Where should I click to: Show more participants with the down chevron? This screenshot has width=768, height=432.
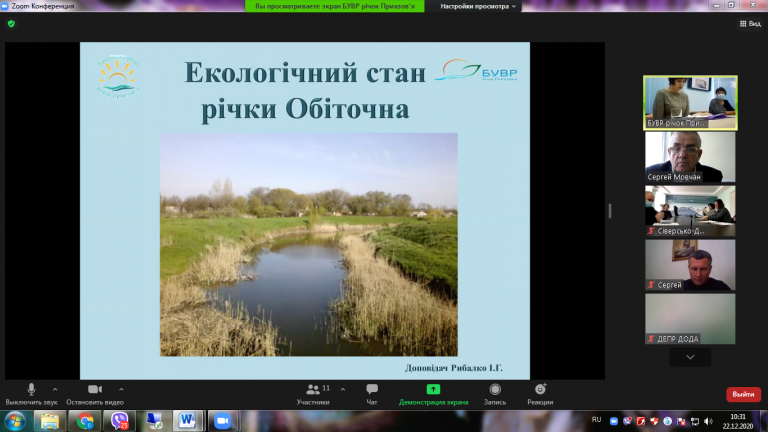(x=690, y=358)
